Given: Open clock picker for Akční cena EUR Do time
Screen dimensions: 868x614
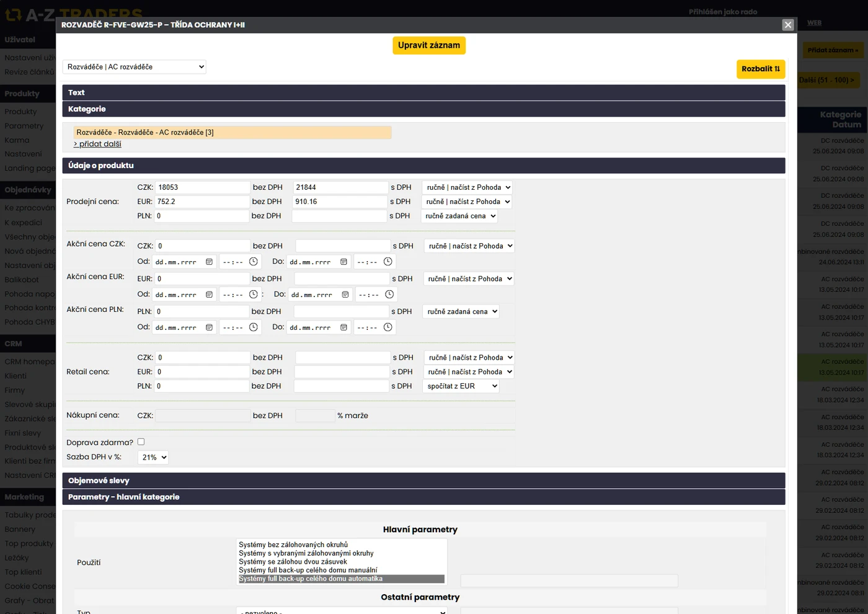Looking at the screenshot, I should pos(389,295).
